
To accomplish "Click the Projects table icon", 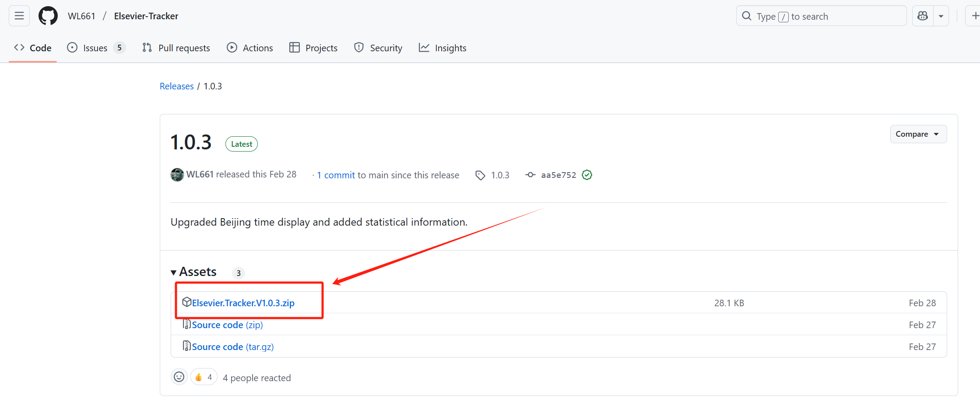I will [x=295, y=47].
